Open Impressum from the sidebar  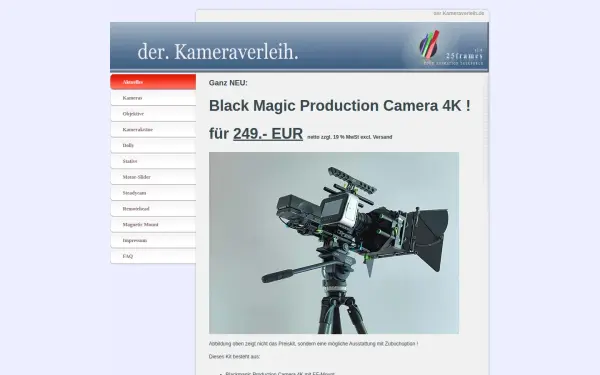tap(153, 240)
